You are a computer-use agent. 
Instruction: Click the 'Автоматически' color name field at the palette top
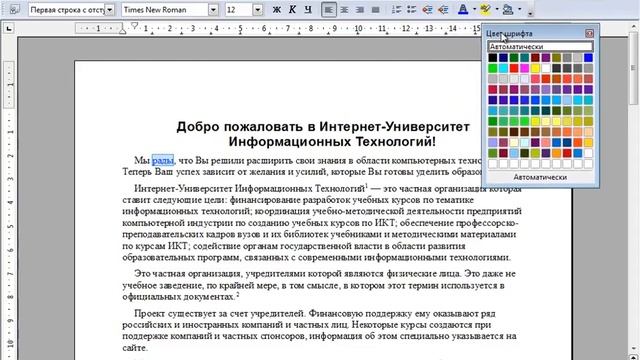pyautogui.click(x=540, y=47)
